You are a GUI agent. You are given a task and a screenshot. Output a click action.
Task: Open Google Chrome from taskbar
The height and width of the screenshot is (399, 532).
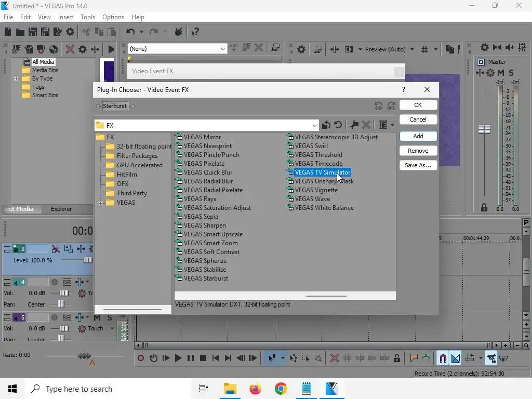point(281,389)
